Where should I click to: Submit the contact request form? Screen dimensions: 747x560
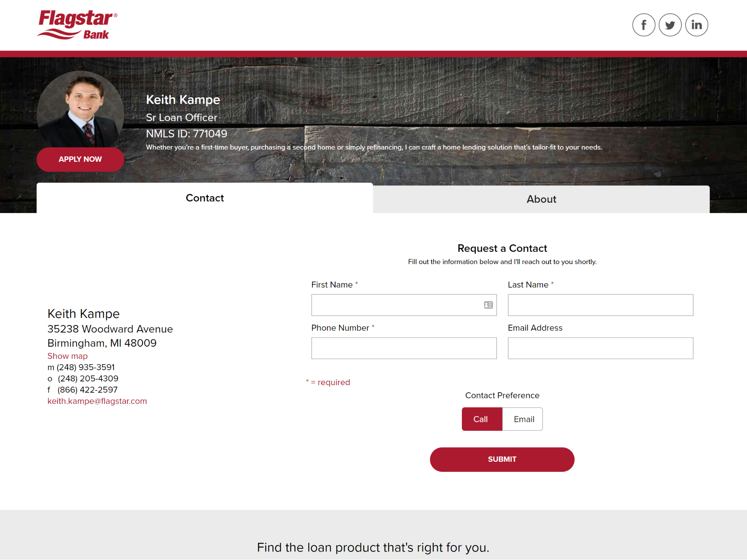coord(502,460)
